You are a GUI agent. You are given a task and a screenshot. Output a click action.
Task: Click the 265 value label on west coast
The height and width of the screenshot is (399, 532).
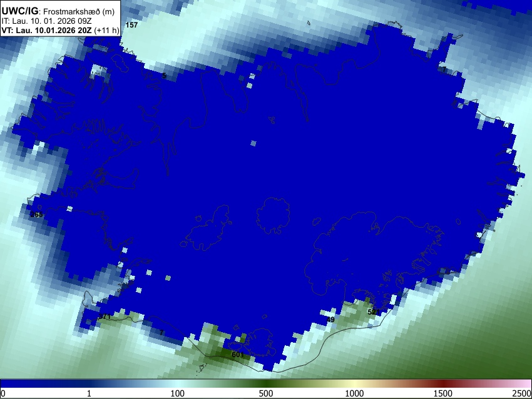point(36,215)
